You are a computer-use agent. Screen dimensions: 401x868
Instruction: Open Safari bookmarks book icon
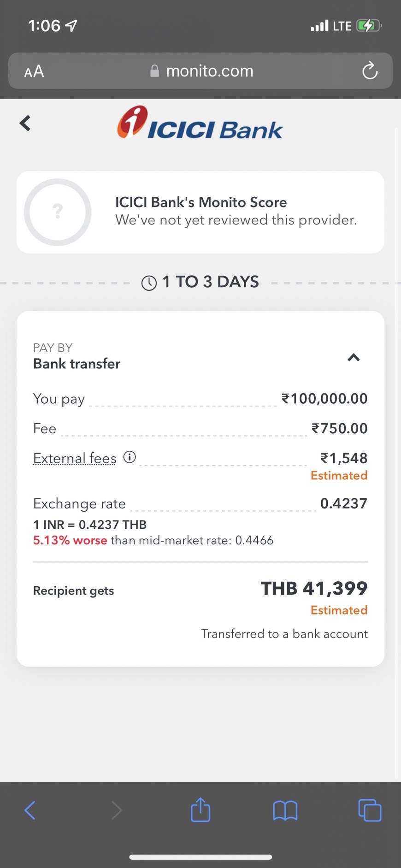pyautogui.click(x=285, y=810)
